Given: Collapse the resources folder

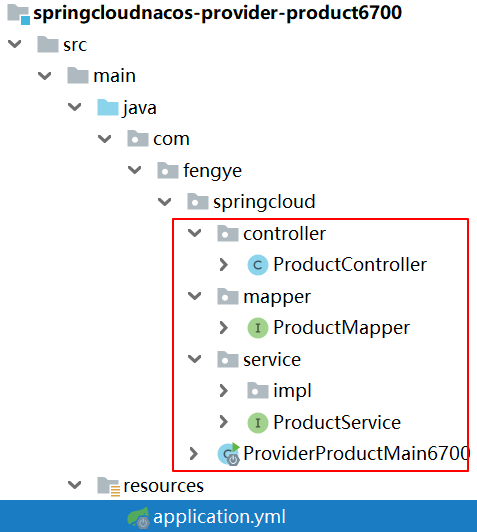Looking at the screenshot, I should tap(75, 485).
